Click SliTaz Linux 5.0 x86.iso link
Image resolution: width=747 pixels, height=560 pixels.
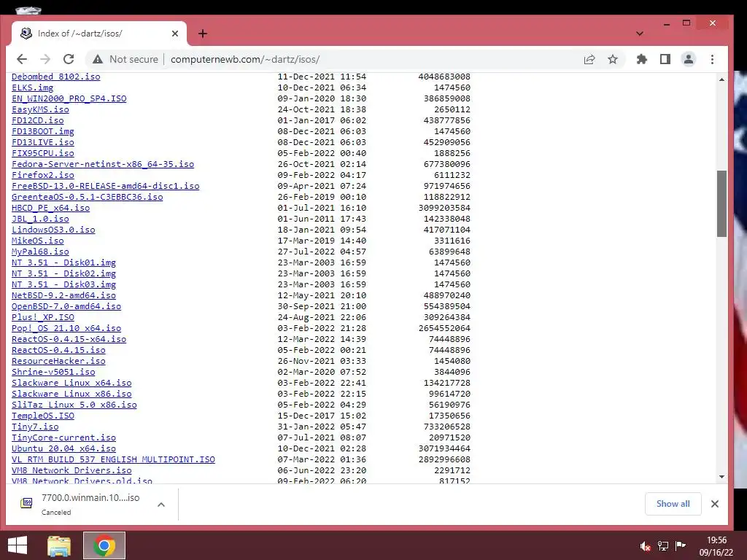click(74, 405)
